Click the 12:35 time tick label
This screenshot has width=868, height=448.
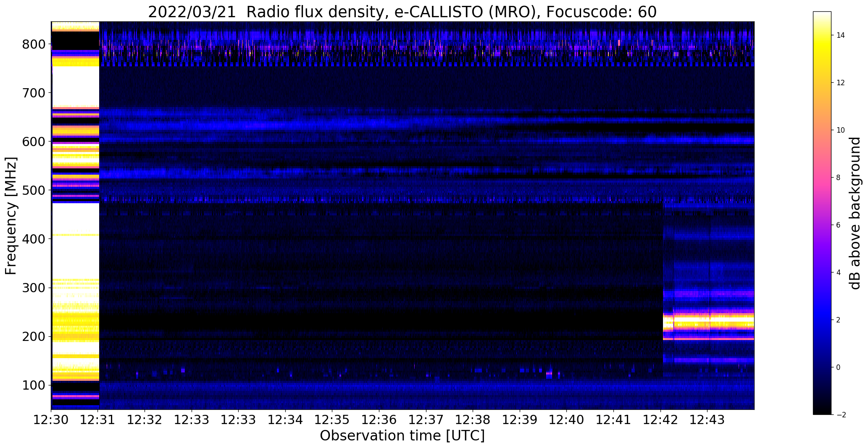(x=332, y=420)
